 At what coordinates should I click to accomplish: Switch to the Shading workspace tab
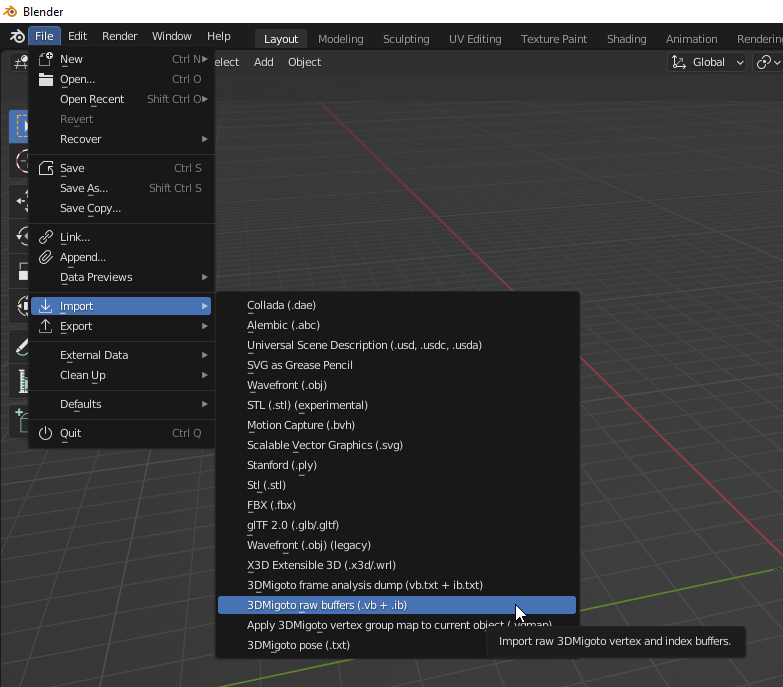626,39
